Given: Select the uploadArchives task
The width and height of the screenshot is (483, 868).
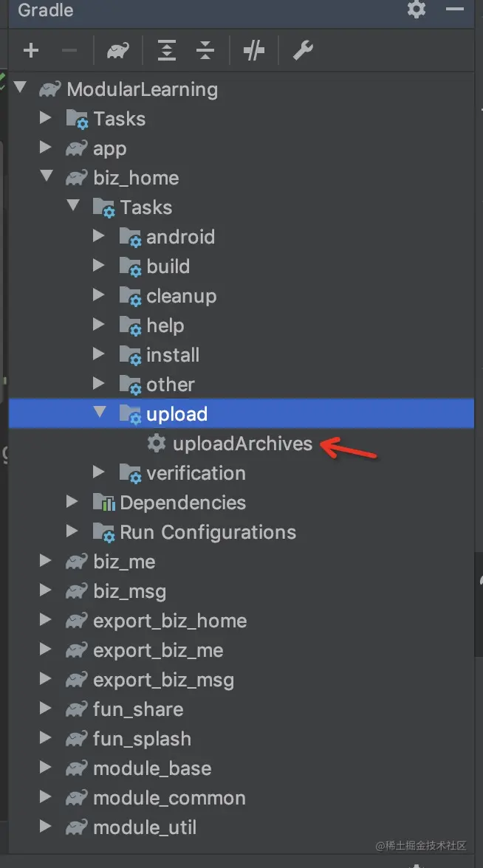Looking at the screenshot, I should pos(242,444).
